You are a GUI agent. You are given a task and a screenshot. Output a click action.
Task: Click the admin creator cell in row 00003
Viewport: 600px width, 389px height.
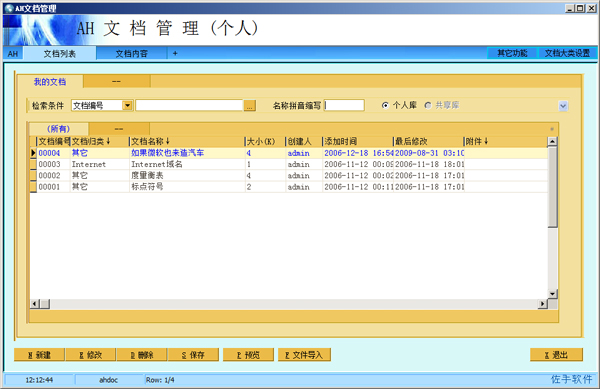[x=304, y=164]
